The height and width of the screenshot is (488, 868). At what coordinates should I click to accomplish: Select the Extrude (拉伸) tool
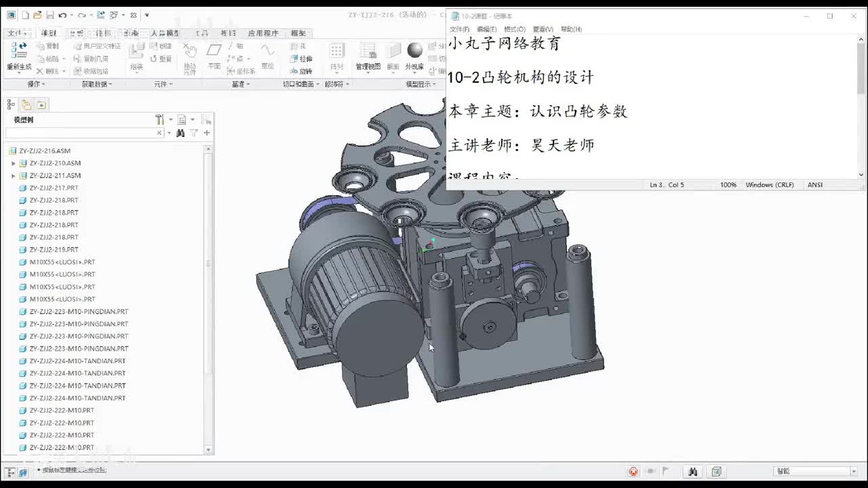301,59
